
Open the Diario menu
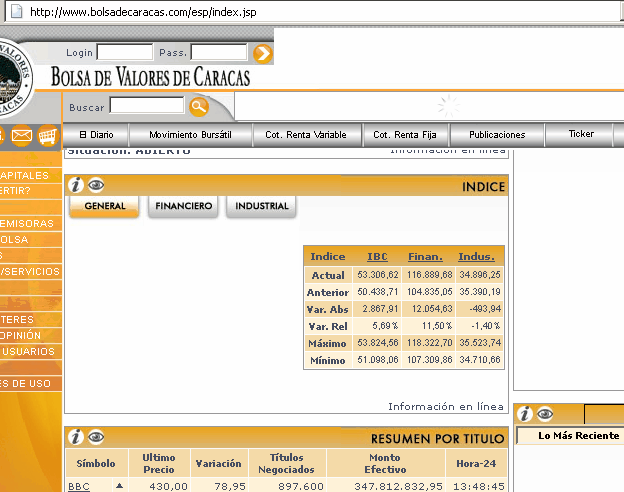96,135
